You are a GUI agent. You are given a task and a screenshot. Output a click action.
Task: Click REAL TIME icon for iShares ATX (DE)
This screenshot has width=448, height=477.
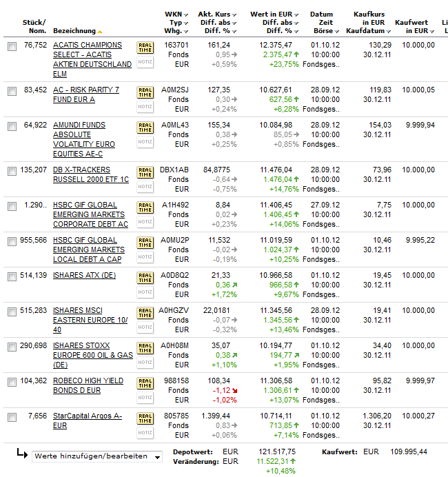click(x=145, y=278)
